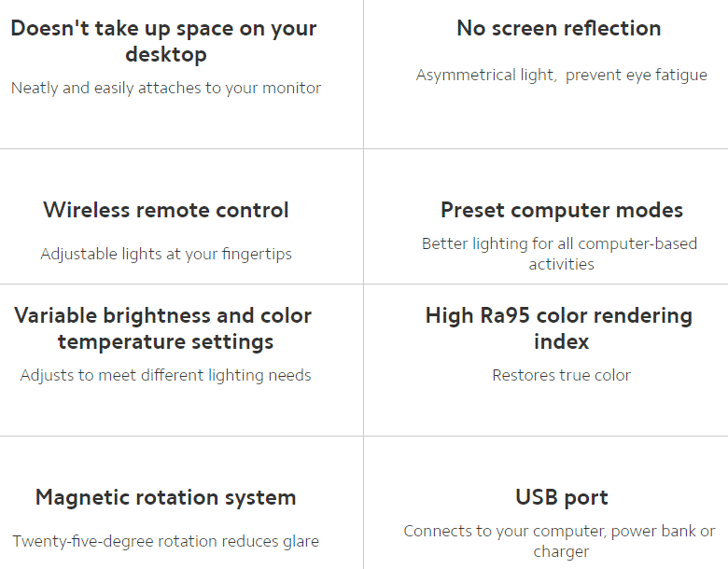Viewport: 728px width, 569px height.
Task: Click the word "desktop" in first heading
Action: click(x=166, y=54)
